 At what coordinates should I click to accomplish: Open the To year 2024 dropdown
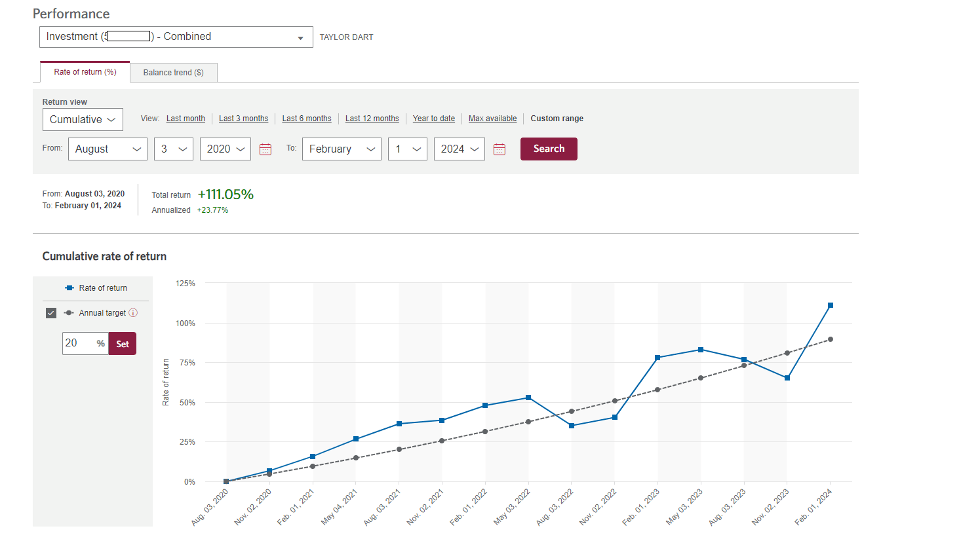click(459, 149)
